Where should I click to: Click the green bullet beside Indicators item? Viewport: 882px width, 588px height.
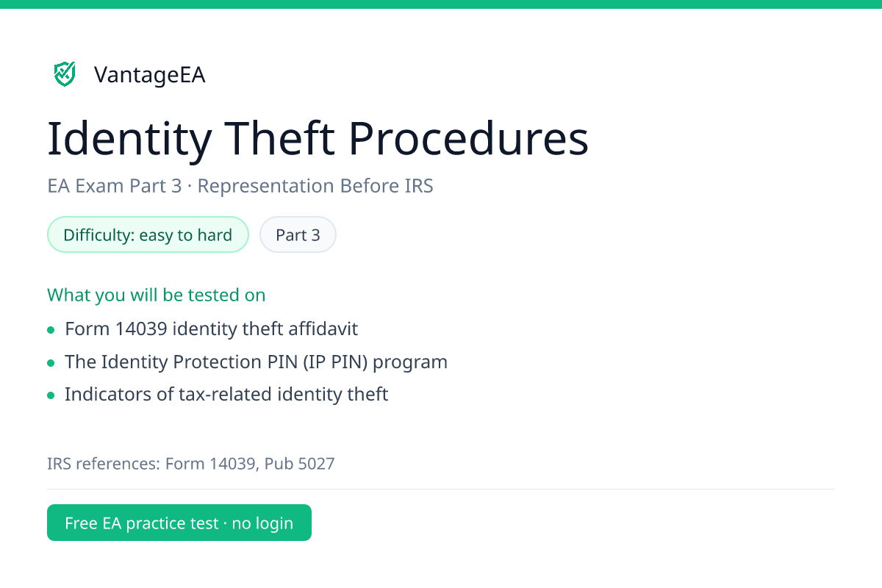point(51,395)
